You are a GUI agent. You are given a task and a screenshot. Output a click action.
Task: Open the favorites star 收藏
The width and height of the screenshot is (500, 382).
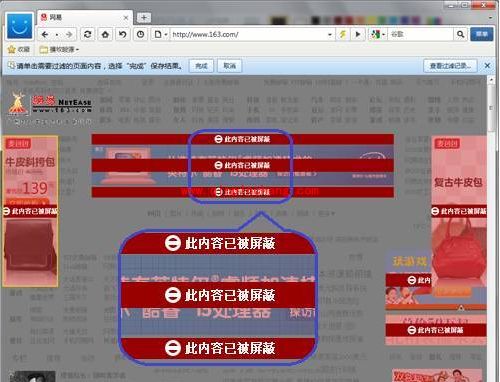[19, 49]
